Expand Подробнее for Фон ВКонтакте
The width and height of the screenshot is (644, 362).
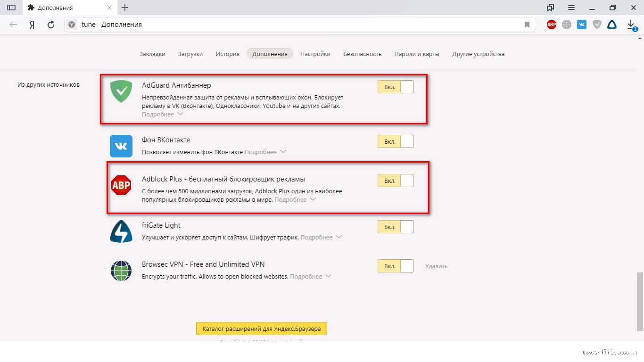click(x=265, y=152)
